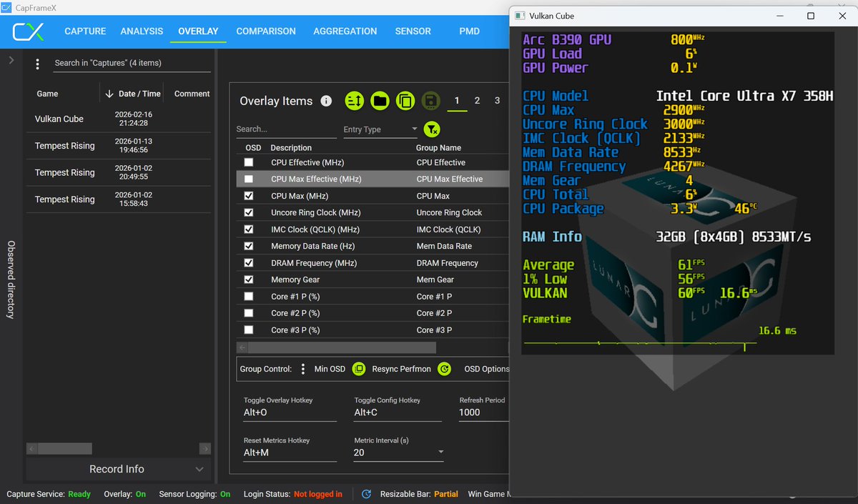Select overlay config slot 2
Screen dimensions: 858x504
[477, 101]
